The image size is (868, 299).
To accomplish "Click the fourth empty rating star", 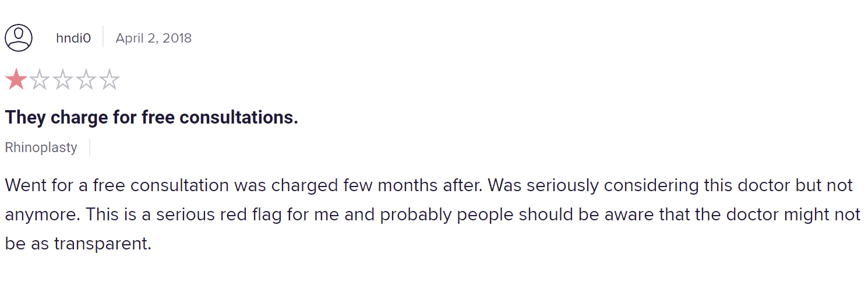I will [x=86, y=80].
